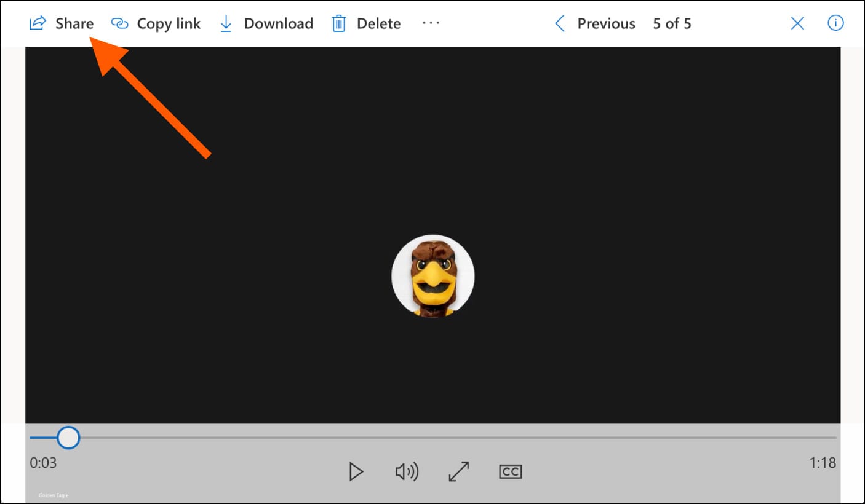This screenshot has height=504, width=865.
Task: Expand video to full screen
Action: pyautogui.click(x=459, y=471)
